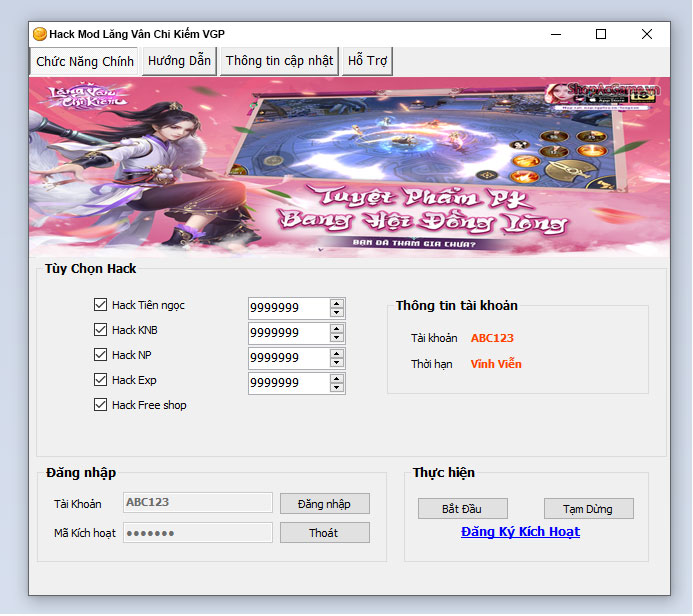This screenshot has height=616, width=693.
Task: Toggle the Hack NP checkbox
Action: tap(100, 354)
